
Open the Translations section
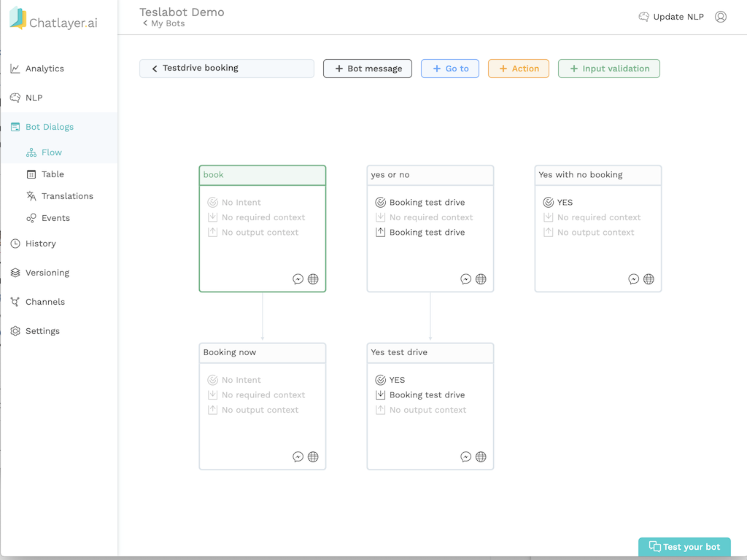pos(68,195)
